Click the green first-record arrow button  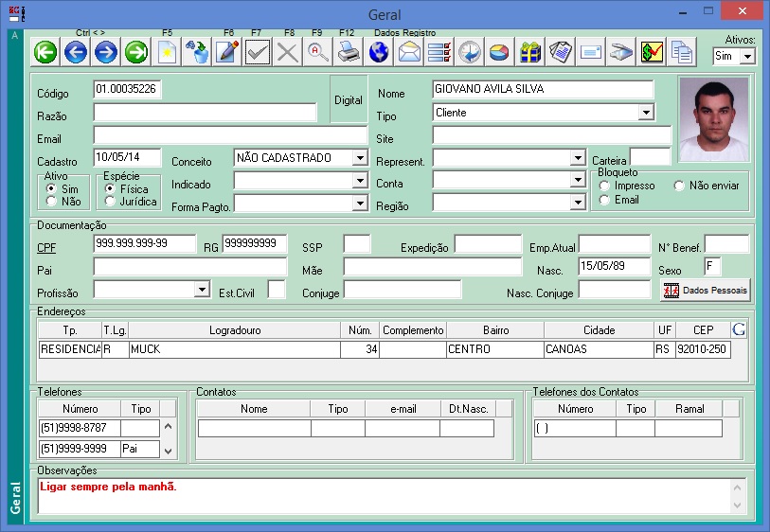[45, 52]
